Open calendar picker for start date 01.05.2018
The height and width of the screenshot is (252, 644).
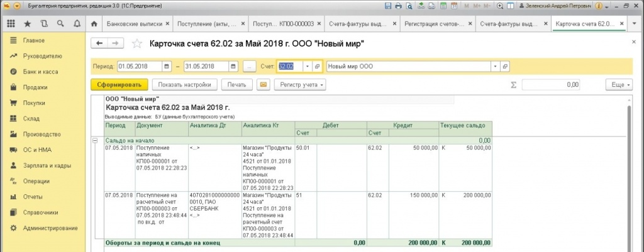pos(167,66)
